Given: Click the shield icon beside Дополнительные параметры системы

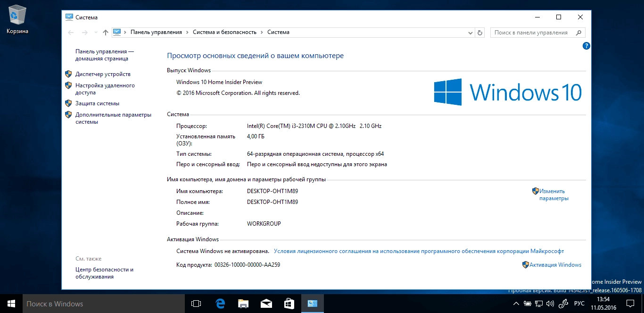Looking at the screenshot, I should [x=68, y=115].
